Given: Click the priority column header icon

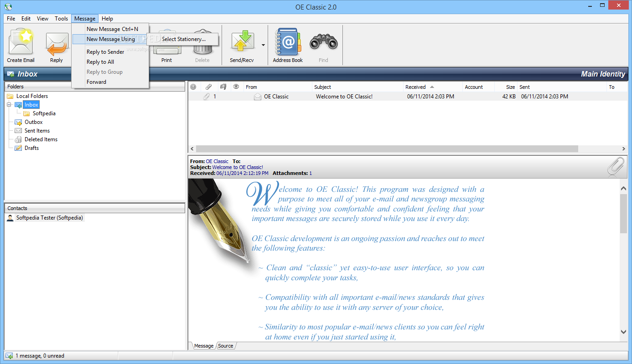Looking at the screenshot, I should (193, 87).
